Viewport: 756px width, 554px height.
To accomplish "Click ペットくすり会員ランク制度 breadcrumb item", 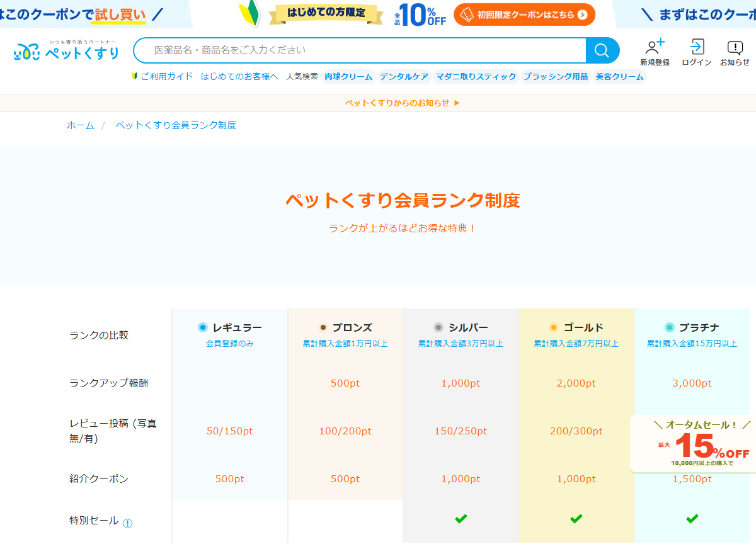I will (x=176, y=125).
